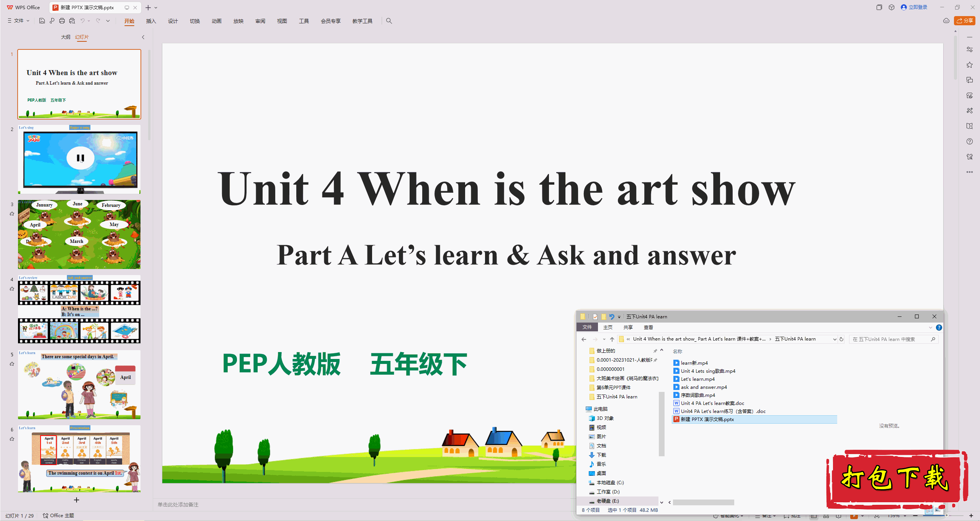Click the 立即登录 login button
This screenshot has width=980, height=521.
pyautogui.click(x=914, y=7)
